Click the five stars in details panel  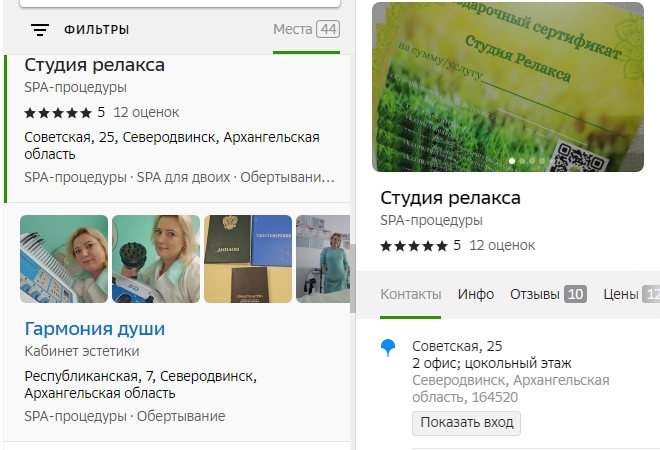point(414,245)
